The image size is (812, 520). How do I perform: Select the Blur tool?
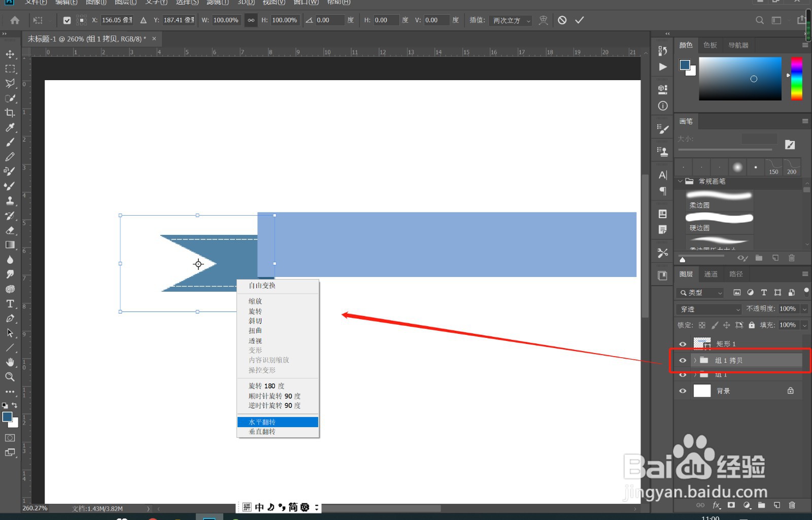tap(10, 259)
